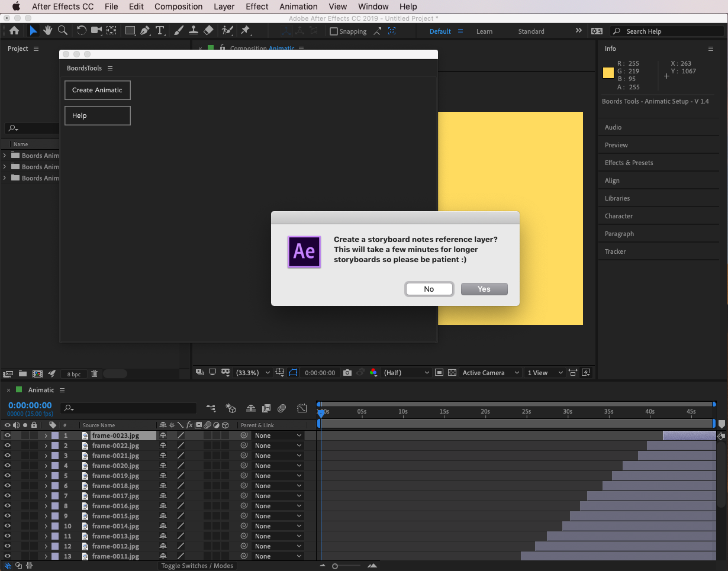Select the Hand tool
728x571 pixels.
pos(48,31)
